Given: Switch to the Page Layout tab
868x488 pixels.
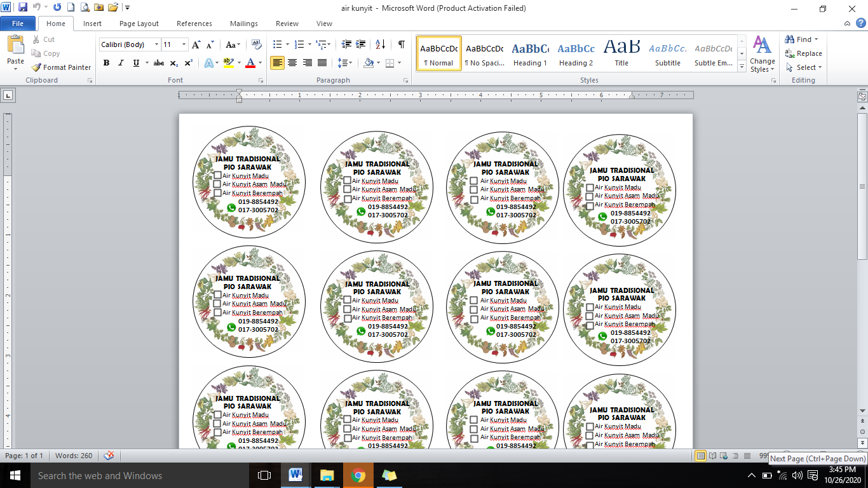Looking at the screenshot, I should [139, 24].
